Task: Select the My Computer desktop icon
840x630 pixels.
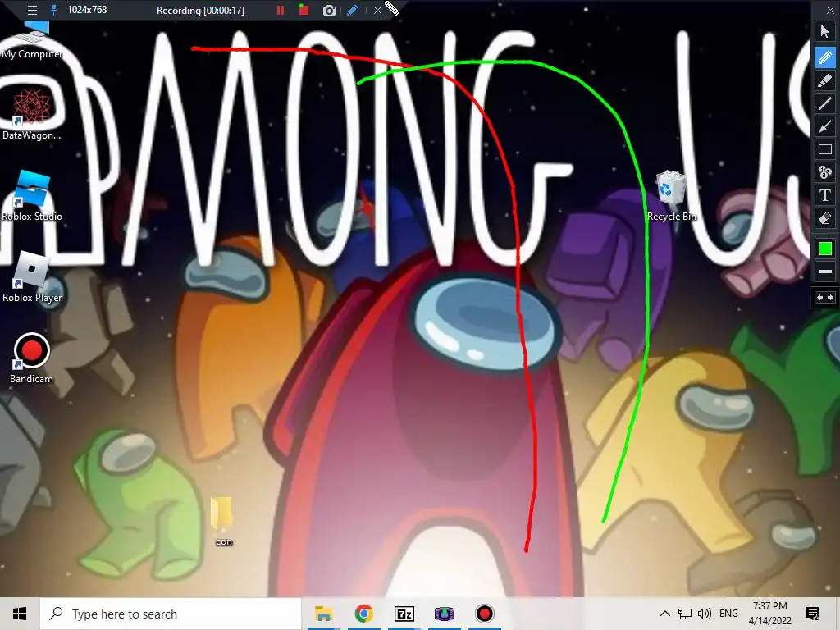Action: click(x=32, y=39)
